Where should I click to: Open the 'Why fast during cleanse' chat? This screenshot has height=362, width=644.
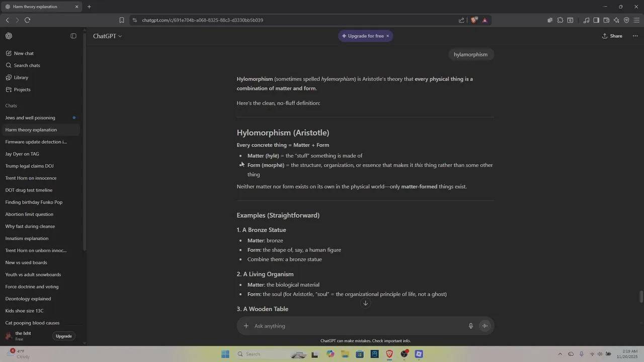point(40,226)
